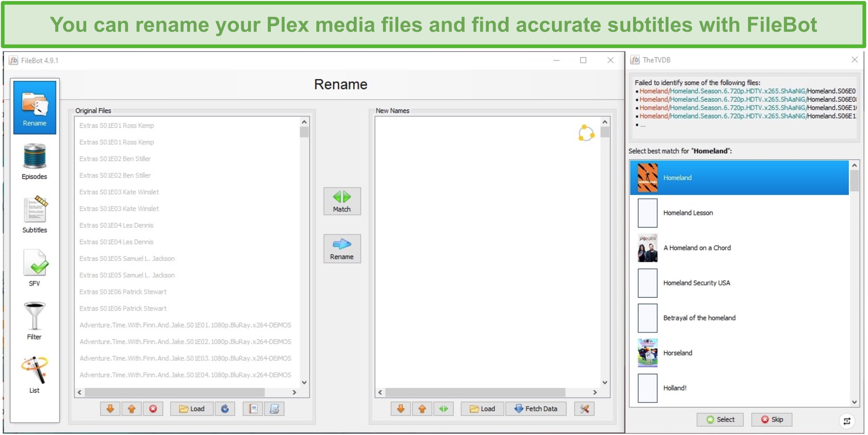Select A Homeland on a Chord result
Image resolution: width=868 pixels, height=435 pixels.
pos(740,248)
